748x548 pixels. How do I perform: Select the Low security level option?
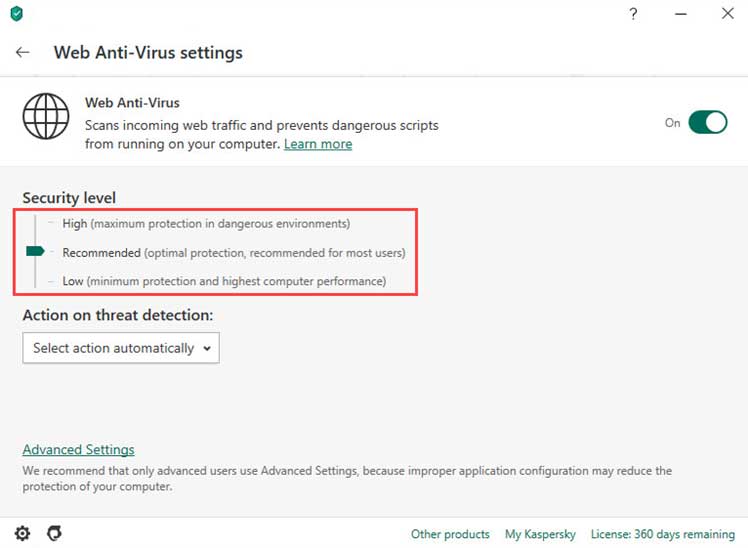[224, 281]
